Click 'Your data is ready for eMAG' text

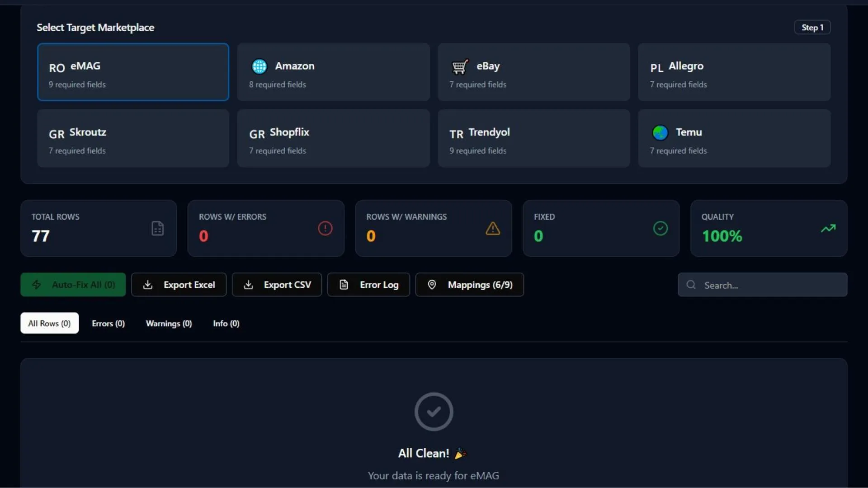pos(434,475)
